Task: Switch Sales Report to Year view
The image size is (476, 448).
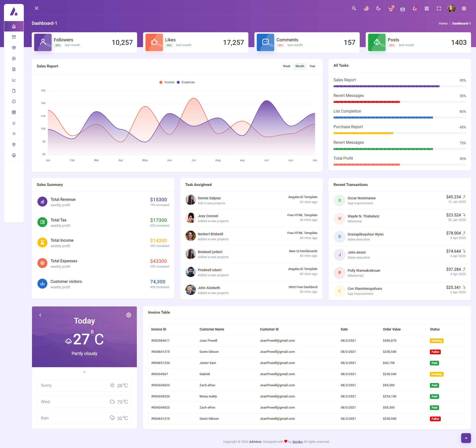Action: pyautogui.click(x=312, y=66)
